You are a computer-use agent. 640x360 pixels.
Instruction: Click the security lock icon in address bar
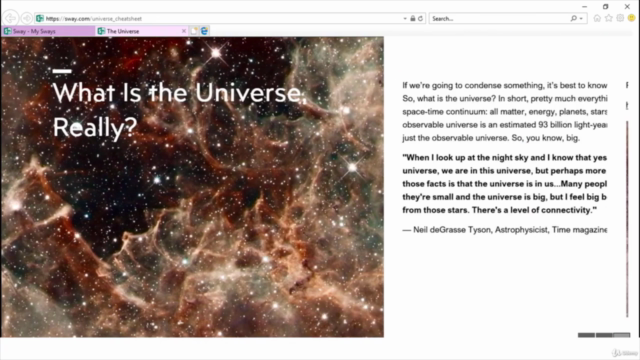[x=413, y=18]
